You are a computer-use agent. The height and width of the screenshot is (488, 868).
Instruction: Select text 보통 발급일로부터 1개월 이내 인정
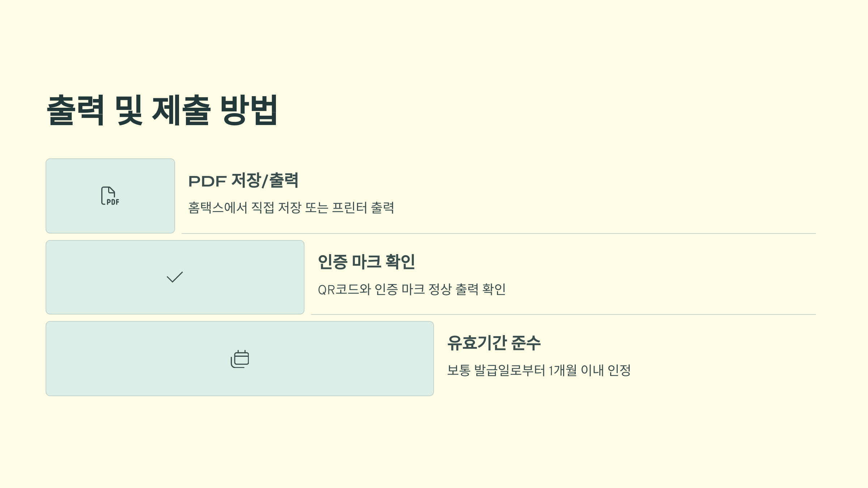[539, 370]
